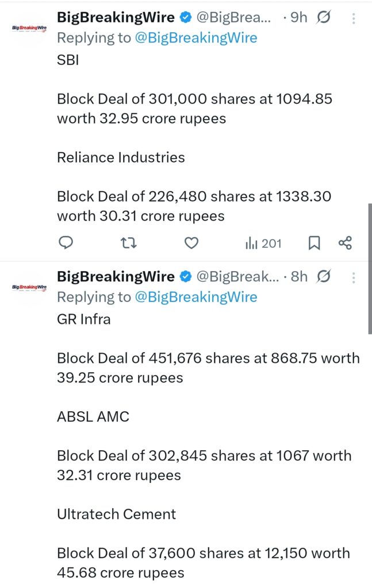Image resolution: width=372 pixels, height=588 pixels.
Task: Click the second tweet's Replying to mention
Action: point(195,297)
